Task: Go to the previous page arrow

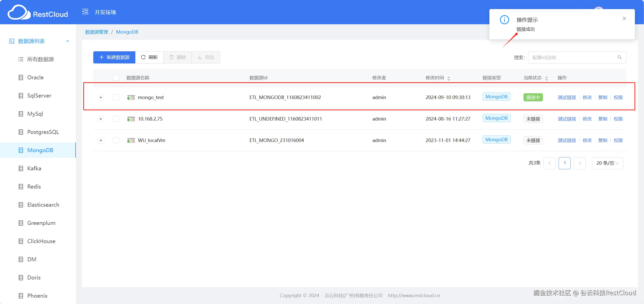Action: point(549,163)
